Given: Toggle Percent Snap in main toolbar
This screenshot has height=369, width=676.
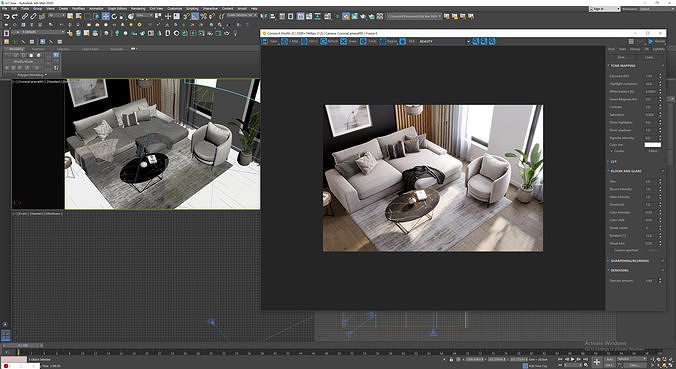Looking at the screenshot, I should tap(203, 16).
